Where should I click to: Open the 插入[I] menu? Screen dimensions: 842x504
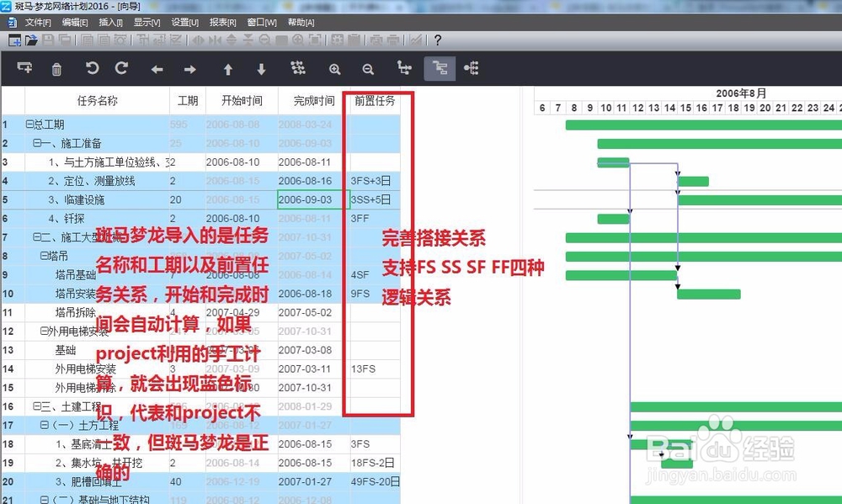pyautogui.click(x=110, y=23)
